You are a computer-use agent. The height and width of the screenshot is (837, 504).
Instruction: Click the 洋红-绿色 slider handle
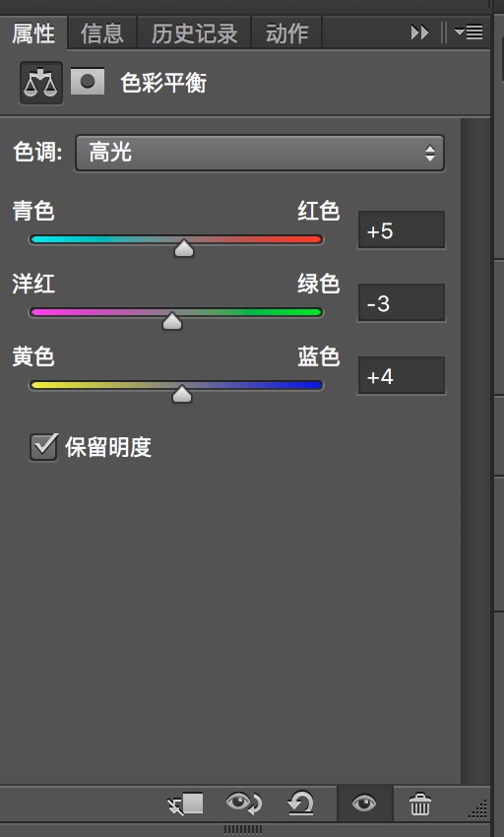click(x=172, y=321)
